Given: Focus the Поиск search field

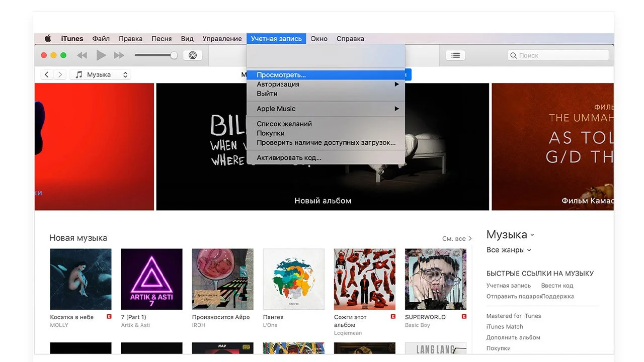Looking at the screenshot, I should point(558,55).
